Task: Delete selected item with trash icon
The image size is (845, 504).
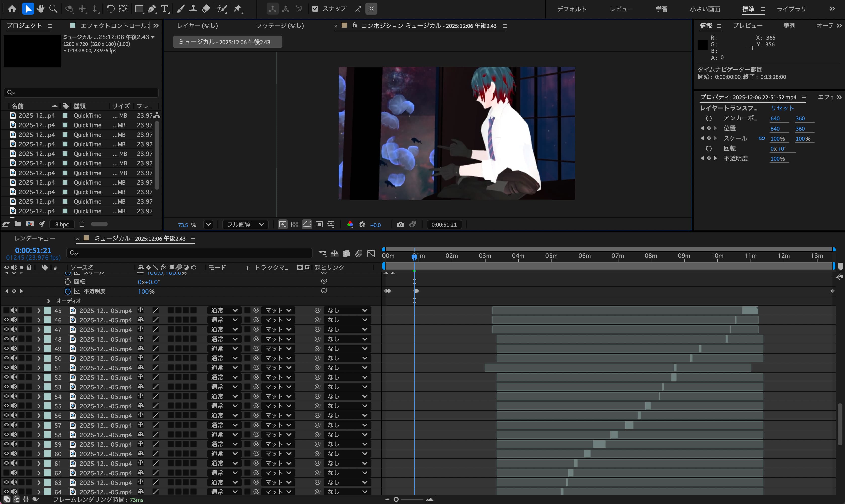Action: [x=82, y=224]
